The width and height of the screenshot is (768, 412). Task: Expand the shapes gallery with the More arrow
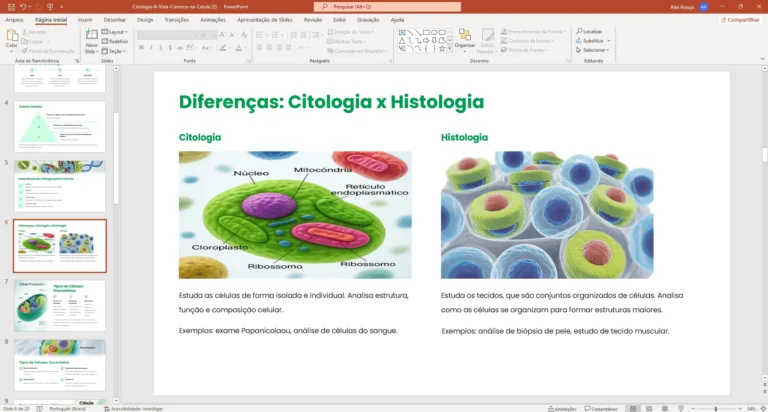pos(450,48)
